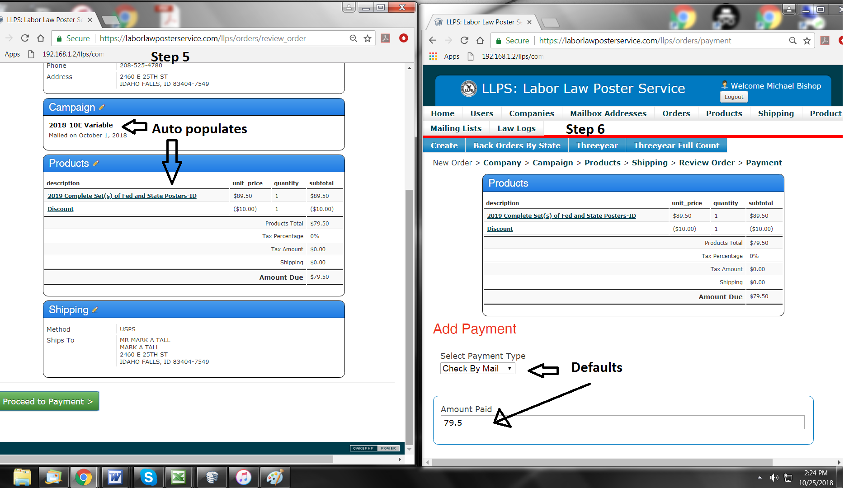Click the pencil edit icon next to Campaign
The height and width of the screenshot is (488, 868).
(102, 108)
